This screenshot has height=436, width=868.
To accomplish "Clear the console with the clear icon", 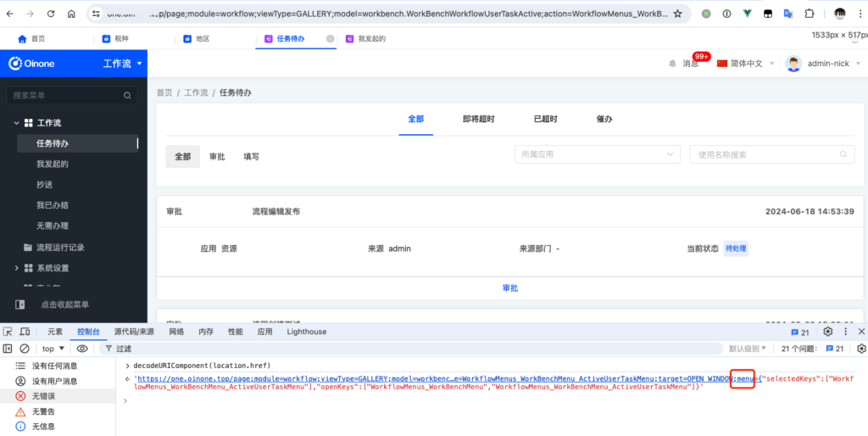I will click(25, 349).
